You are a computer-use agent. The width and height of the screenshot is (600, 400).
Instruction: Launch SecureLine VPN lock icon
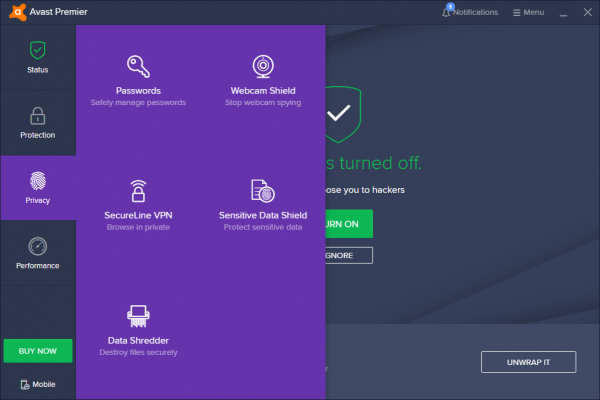138,190
